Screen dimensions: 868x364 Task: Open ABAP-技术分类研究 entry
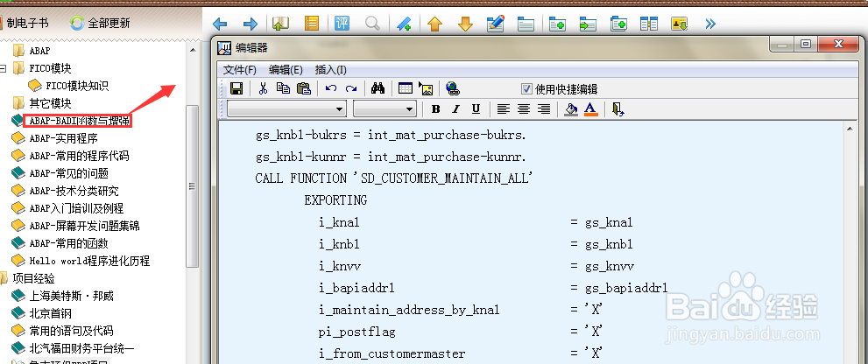74,191
